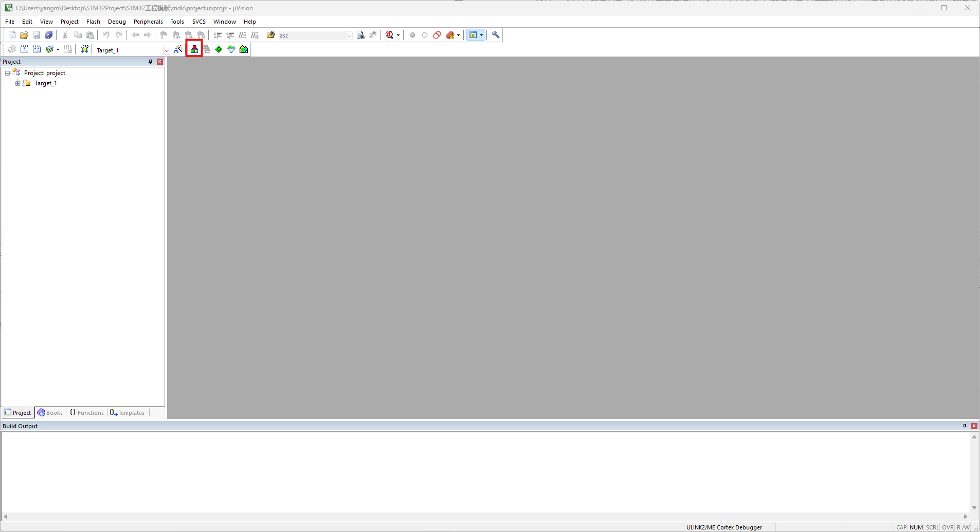Viewport: 980px width, 532px height.
Task: Translate the current file with the first build toolbar icon
Action: tap(12, 49)
